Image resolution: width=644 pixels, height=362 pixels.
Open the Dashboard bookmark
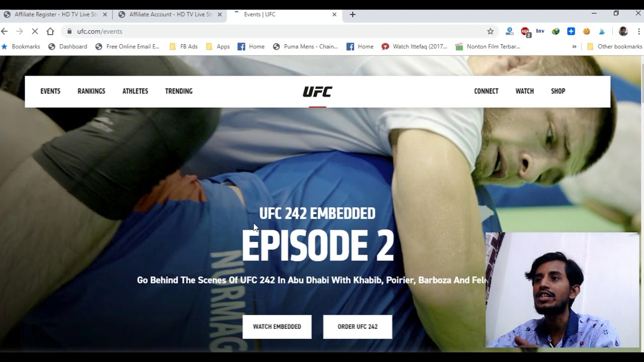pyautogui.click(x=67, y=46)
